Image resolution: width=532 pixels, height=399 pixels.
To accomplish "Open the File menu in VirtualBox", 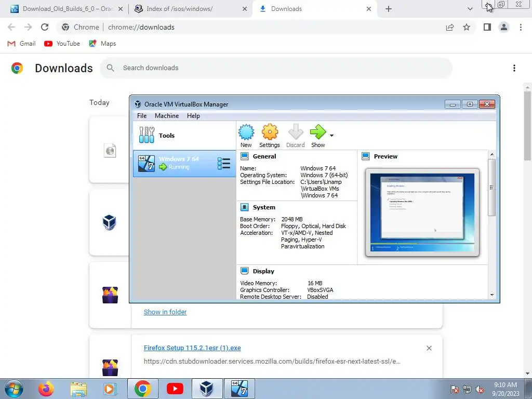I will [142, 116].
